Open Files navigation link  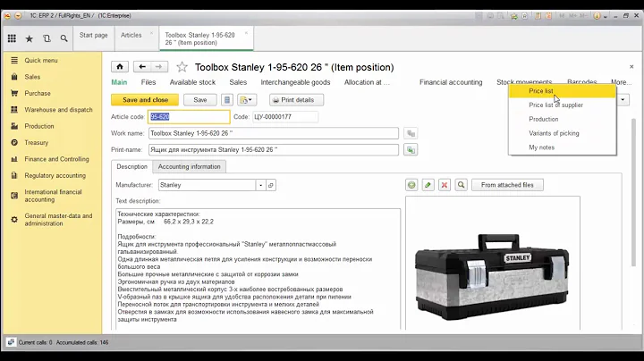148,82
